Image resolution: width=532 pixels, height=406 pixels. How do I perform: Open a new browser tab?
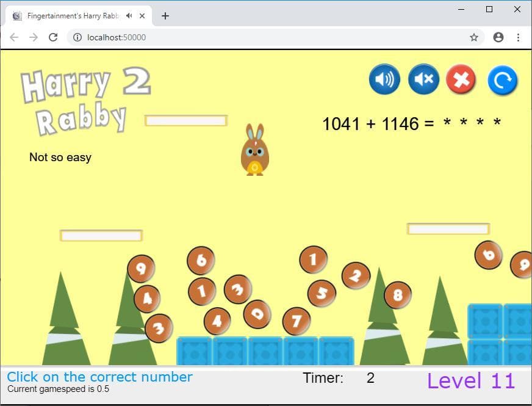(165, 16)
